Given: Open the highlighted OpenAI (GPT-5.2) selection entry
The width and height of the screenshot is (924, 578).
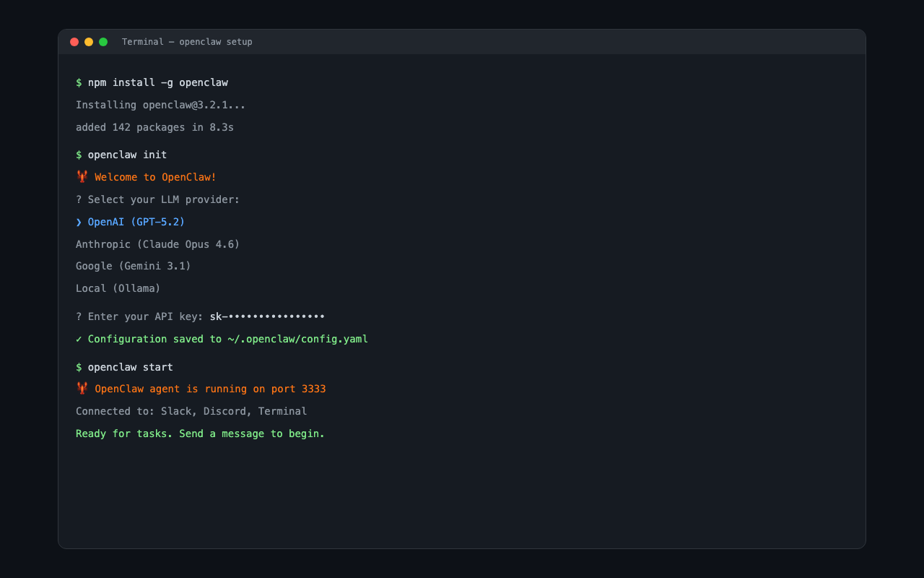Looking at the screenshot, I should click(136, 222).
